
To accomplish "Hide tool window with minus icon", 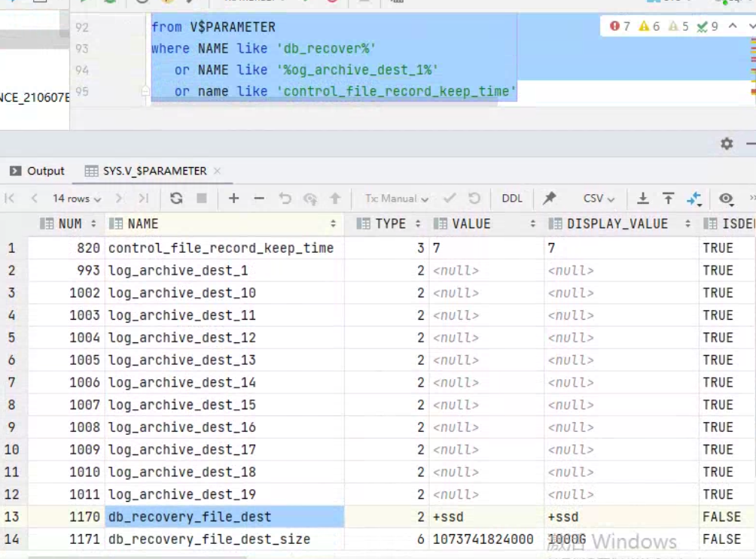I will point(751,144).
